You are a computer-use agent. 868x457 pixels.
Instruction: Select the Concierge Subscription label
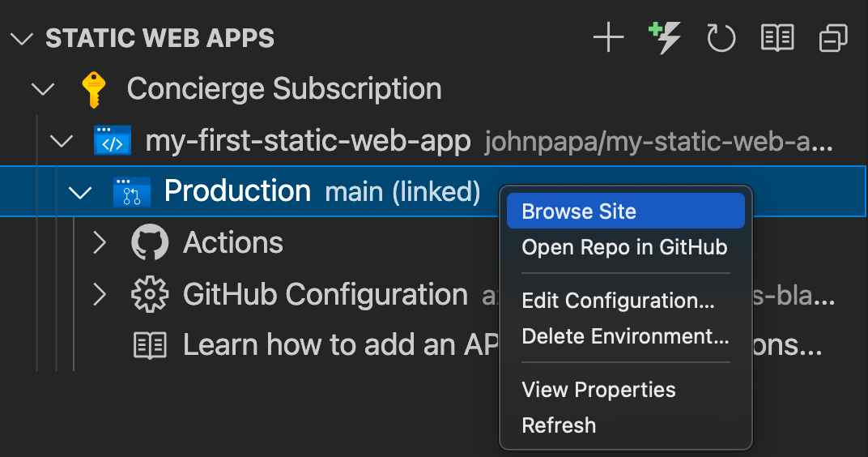(284, 89)
